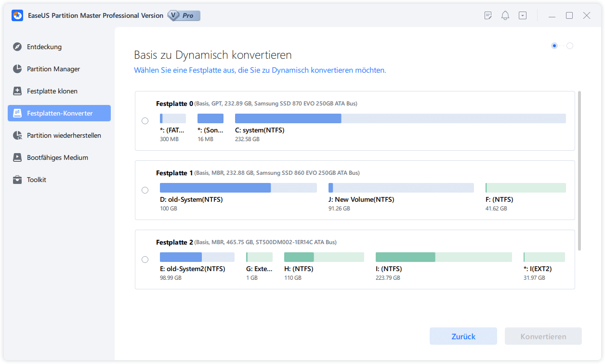Viewport: 605px width, 364px height.
Task: Click the 16 MB partition bar
Action: click(210, 118)
